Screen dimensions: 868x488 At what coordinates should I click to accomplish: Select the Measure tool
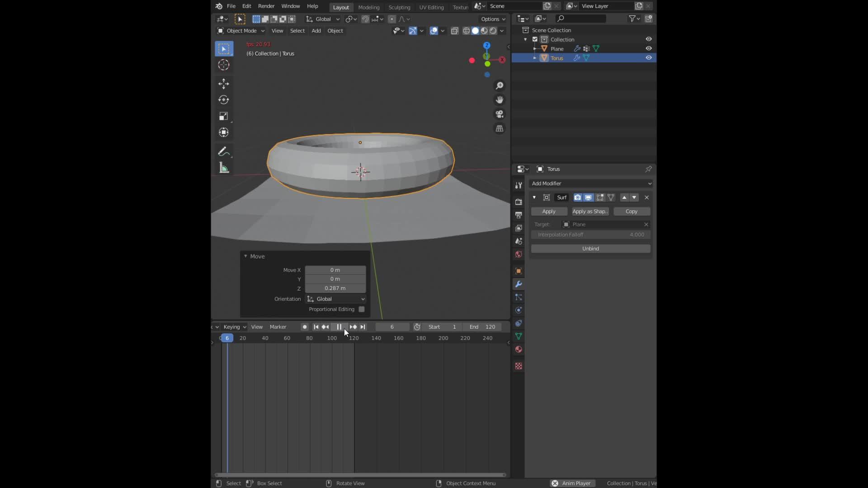pyautogui.click(x=224, y=168)
